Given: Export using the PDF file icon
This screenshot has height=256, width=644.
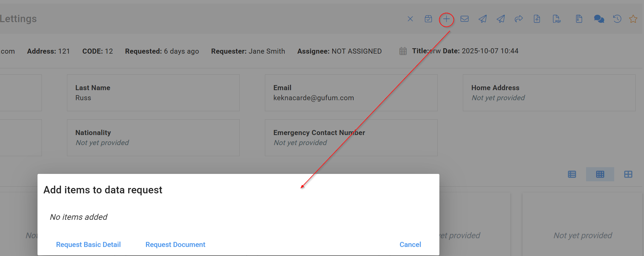Looking at the screenshot, I should point(556,19).
